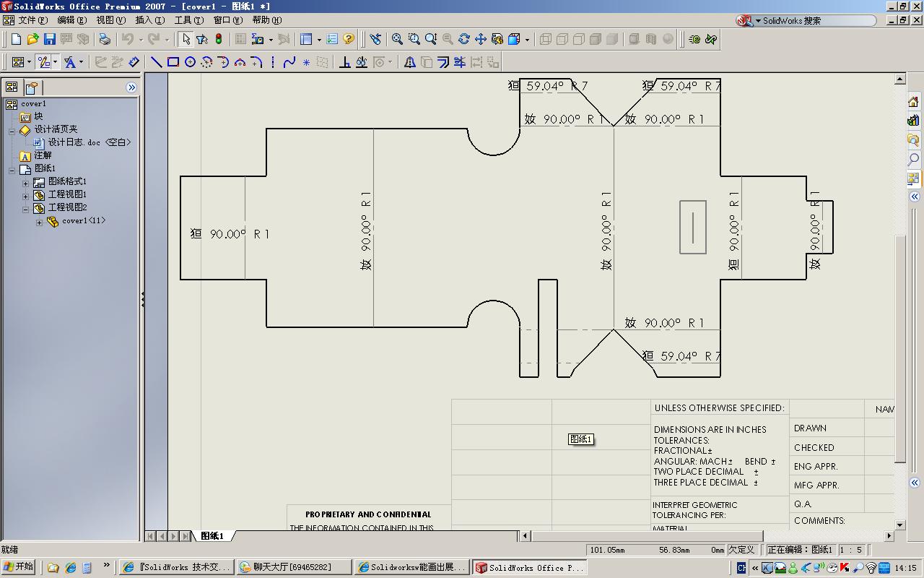Toggle the Select arrow cursor tool

click(x=186, y=39)
